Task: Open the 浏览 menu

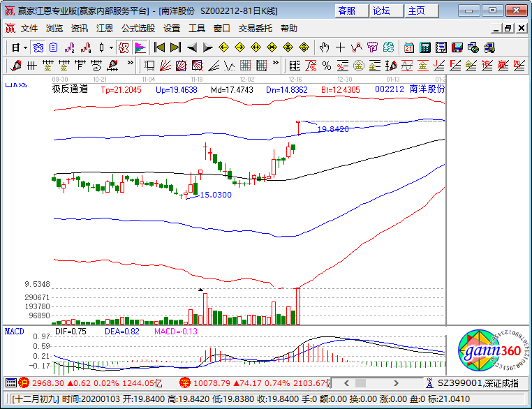Action: tap(54, 29)
